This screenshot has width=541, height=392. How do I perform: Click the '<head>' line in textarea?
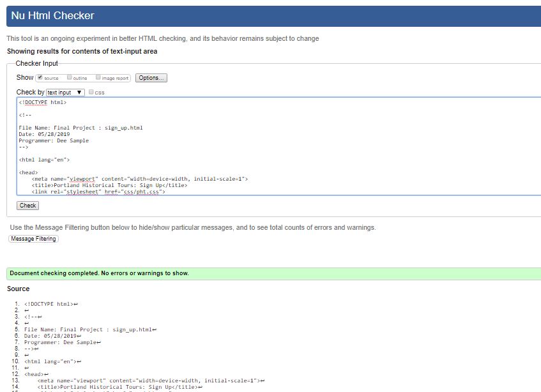(x=28, y=172)
